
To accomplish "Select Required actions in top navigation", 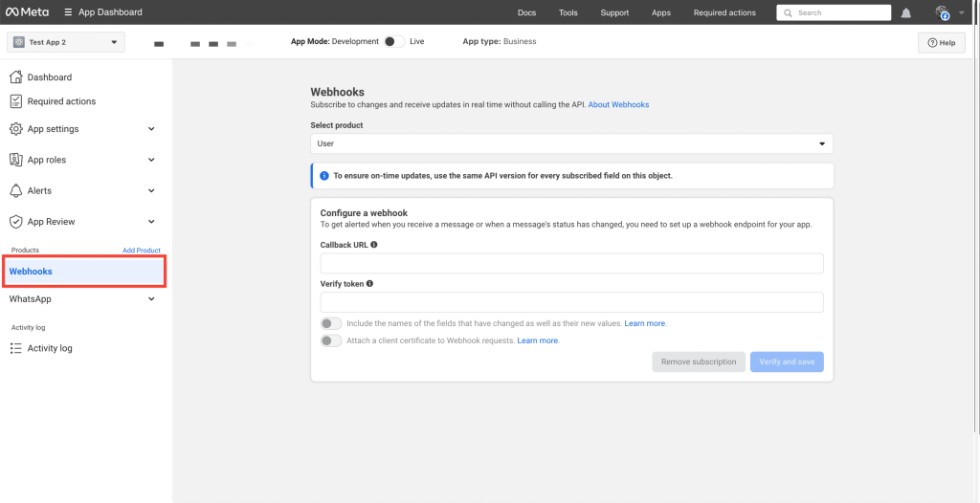I will point(724,13).
